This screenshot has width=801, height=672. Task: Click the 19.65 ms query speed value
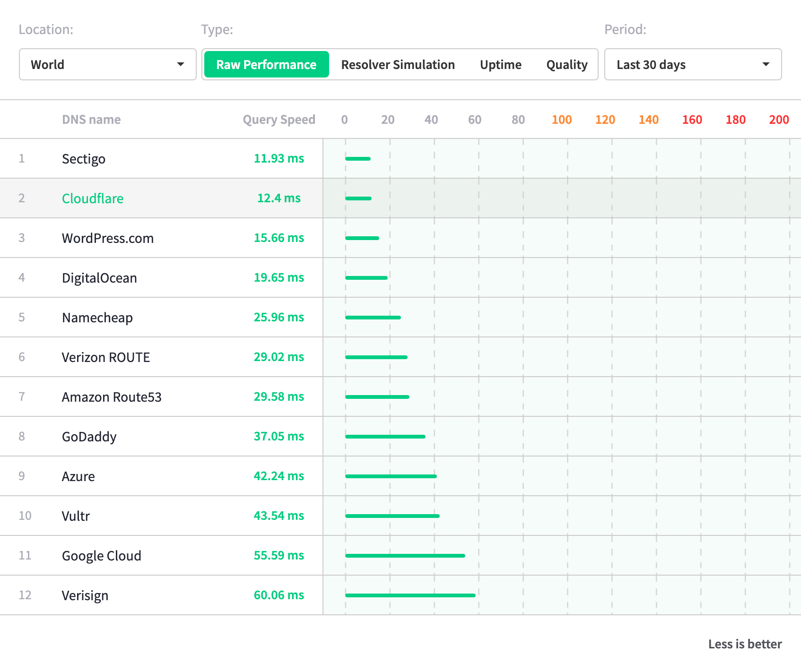point(279,277)
